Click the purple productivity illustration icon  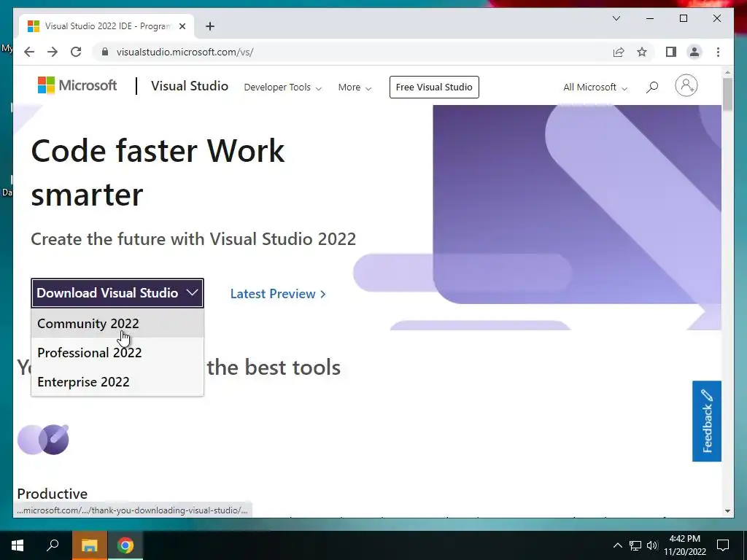click(43, 439)
